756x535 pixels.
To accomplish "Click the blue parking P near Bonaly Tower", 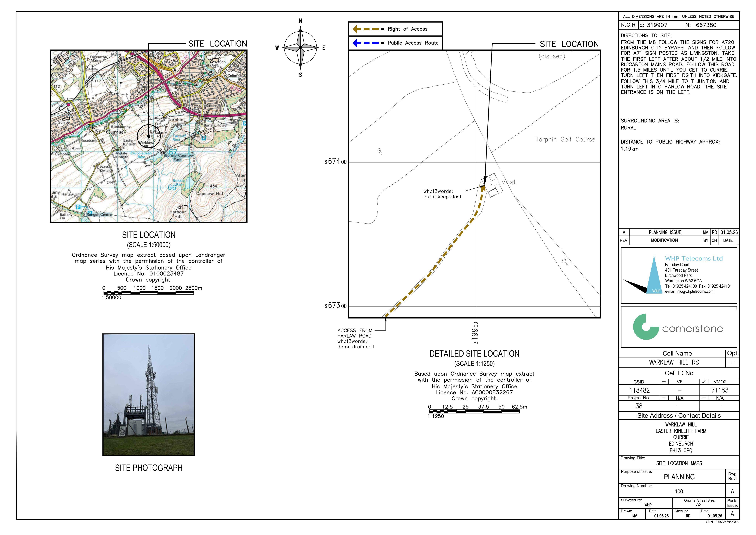I will click(x=203, y=138).
